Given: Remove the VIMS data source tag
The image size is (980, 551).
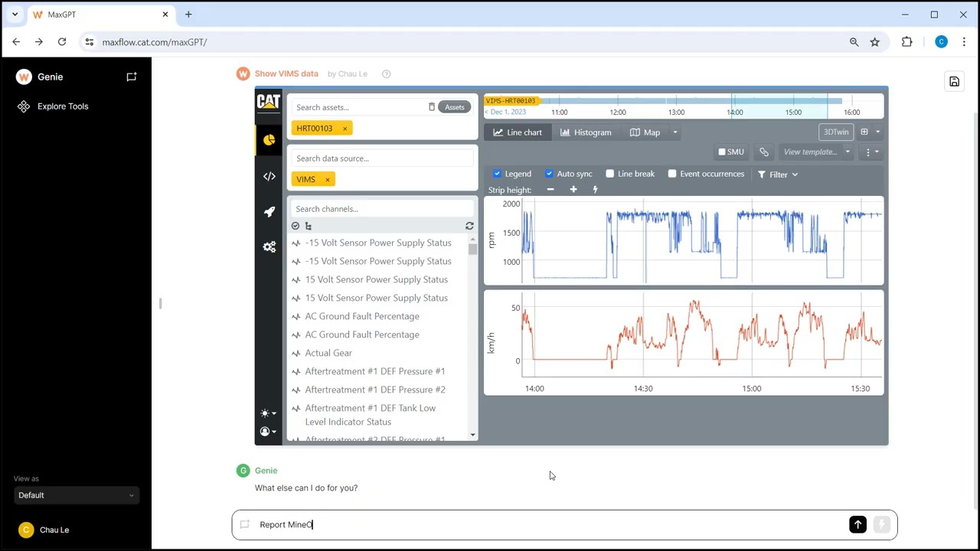Looking at the screenshot, I should 327,180.
